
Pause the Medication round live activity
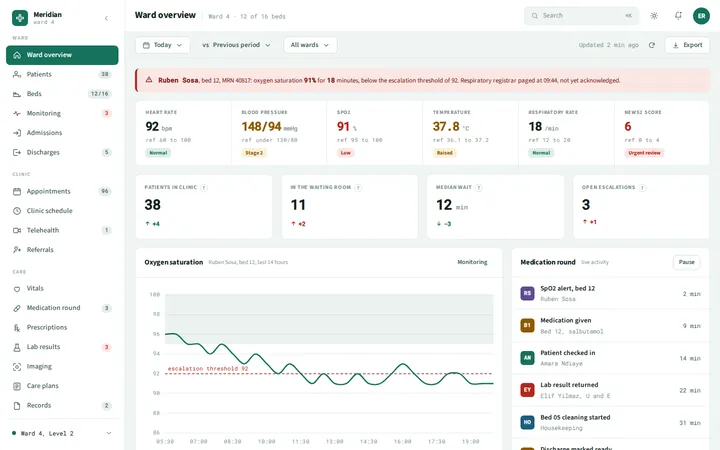686,262
